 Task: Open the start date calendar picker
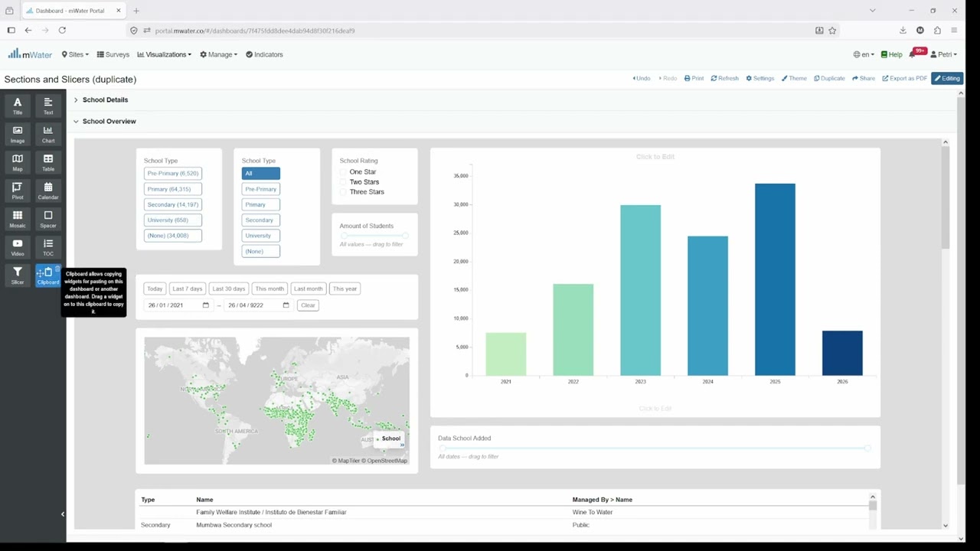click(x=205, y=305)
